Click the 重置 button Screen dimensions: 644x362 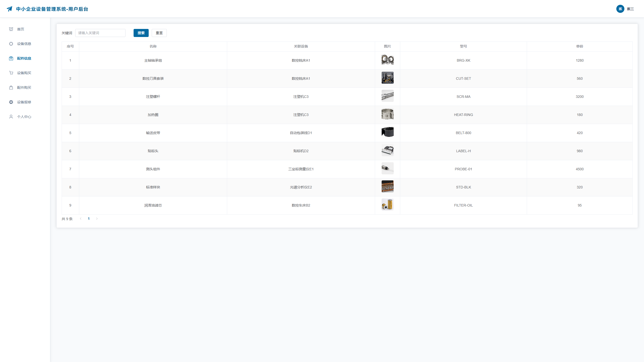click(159, 33)
